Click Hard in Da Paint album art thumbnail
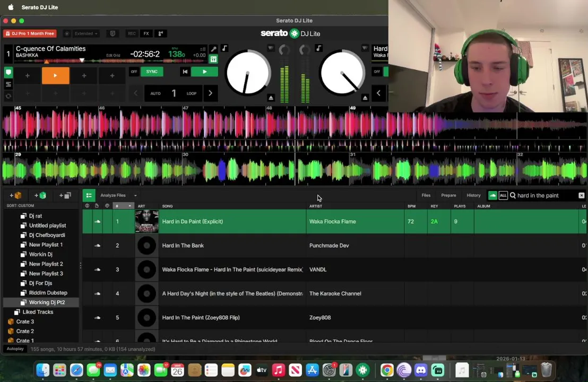Screen dimensions: 588x382 146,221
